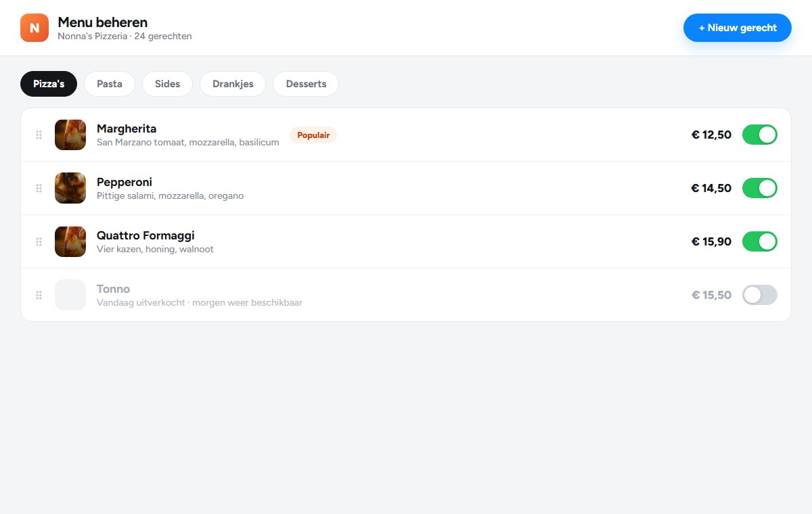This screenshot has width=812, height=514.
Task: Click the Populair badge on Margherita
Action: tap(313, 135)
